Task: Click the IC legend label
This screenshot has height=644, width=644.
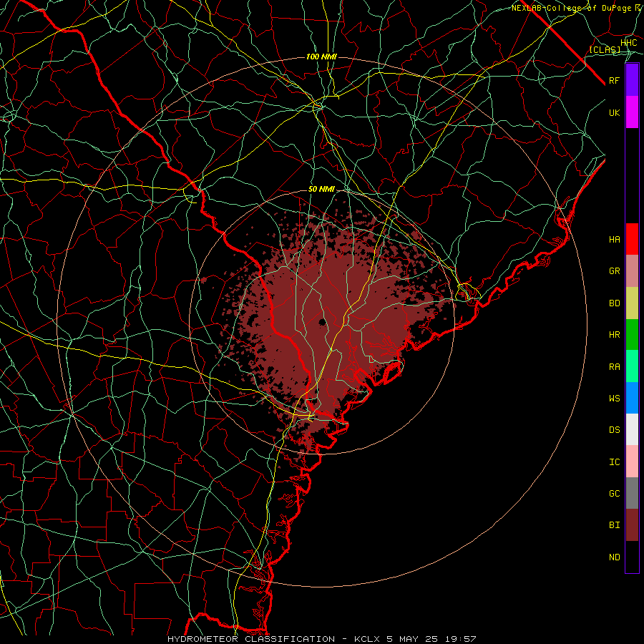Action: (615, 462)
